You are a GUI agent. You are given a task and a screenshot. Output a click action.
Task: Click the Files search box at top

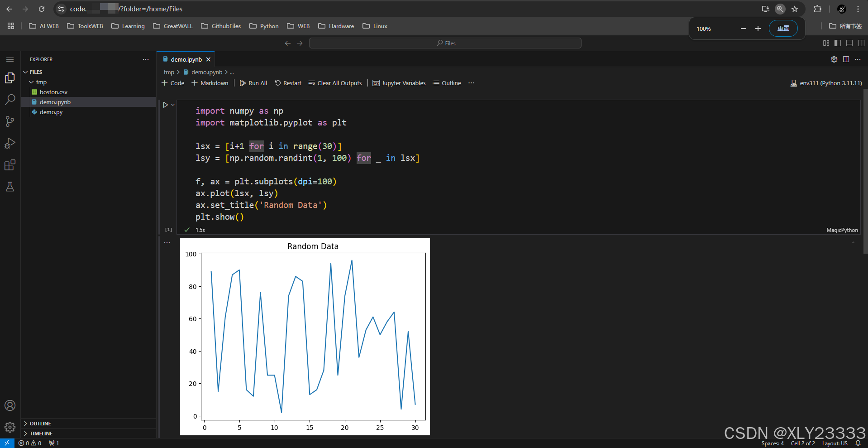(x=445, y=43)
